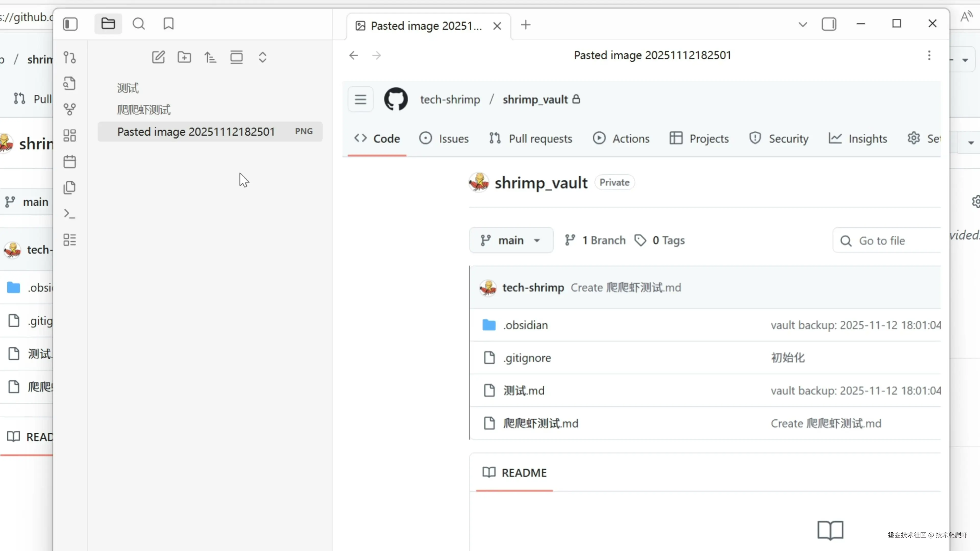This screenshot has height=551, width=980.
Task: Toggle the right sidebar
Action: 829,24
